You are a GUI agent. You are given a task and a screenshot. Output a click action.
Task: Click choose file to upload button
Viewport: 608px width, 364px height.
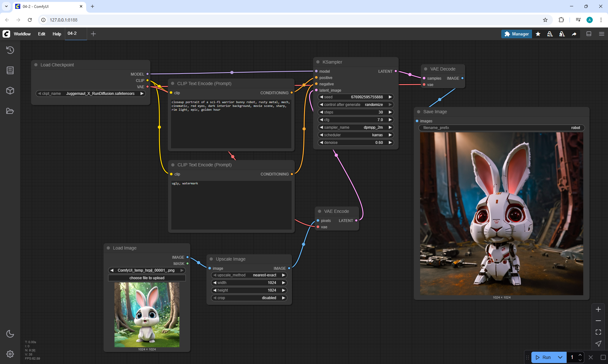pyautogui.click(x=147, y=278)
